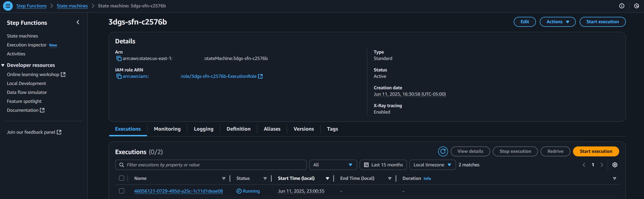This screenshot has width=644, height=199.
Task: Collapse the Step Functions side panel
Action: [x=78, y=22]
